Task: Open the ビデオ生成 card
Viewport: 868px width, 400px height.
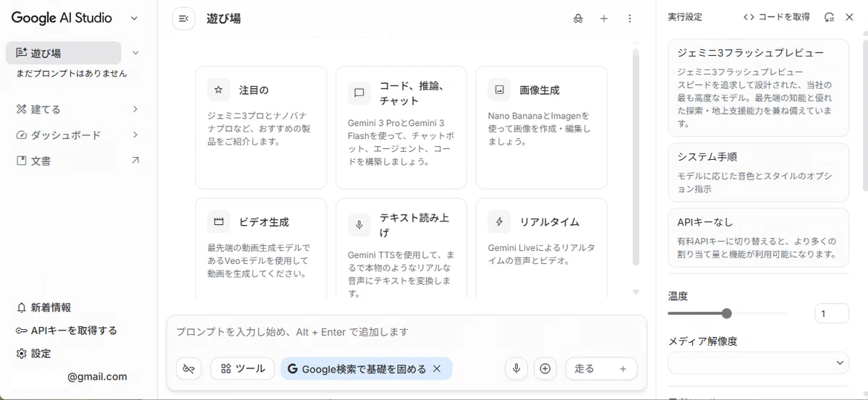Action: point(260,248)
